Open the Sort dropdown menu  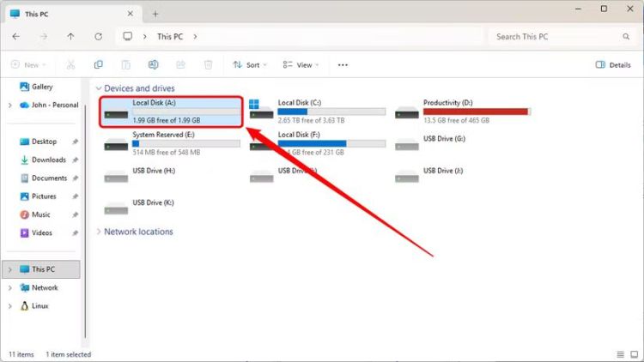pos(250,64)
